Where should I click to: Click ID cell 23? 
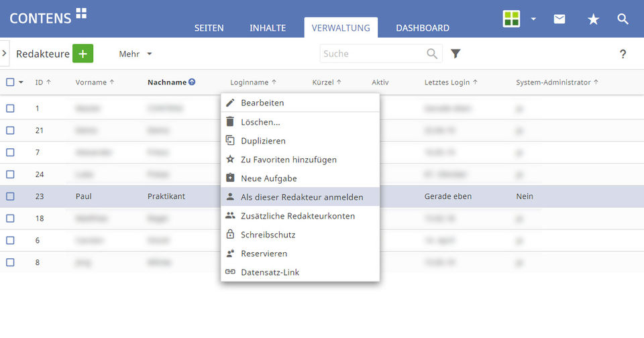click(40, 196)
